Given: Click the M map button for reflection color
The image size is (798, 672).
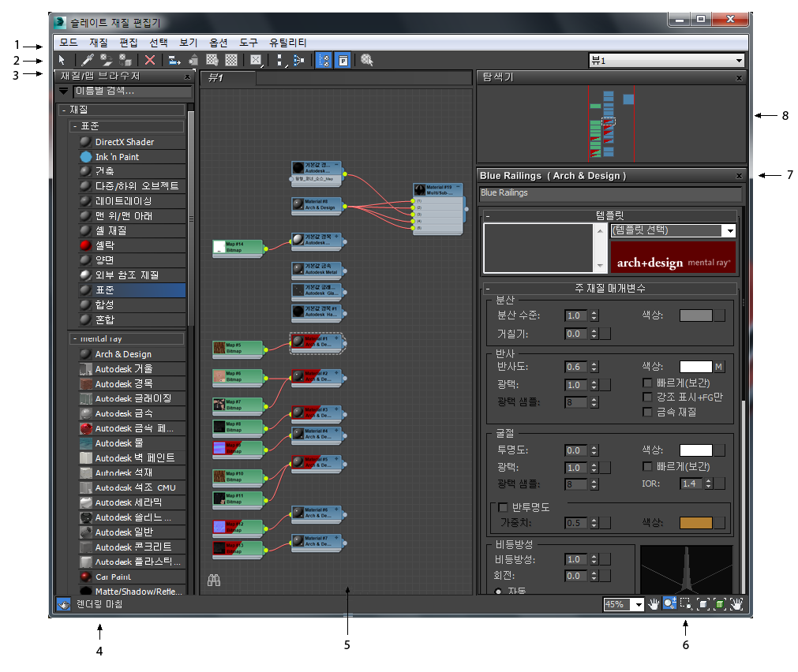Looking at the screenshot, I should 718,367.
